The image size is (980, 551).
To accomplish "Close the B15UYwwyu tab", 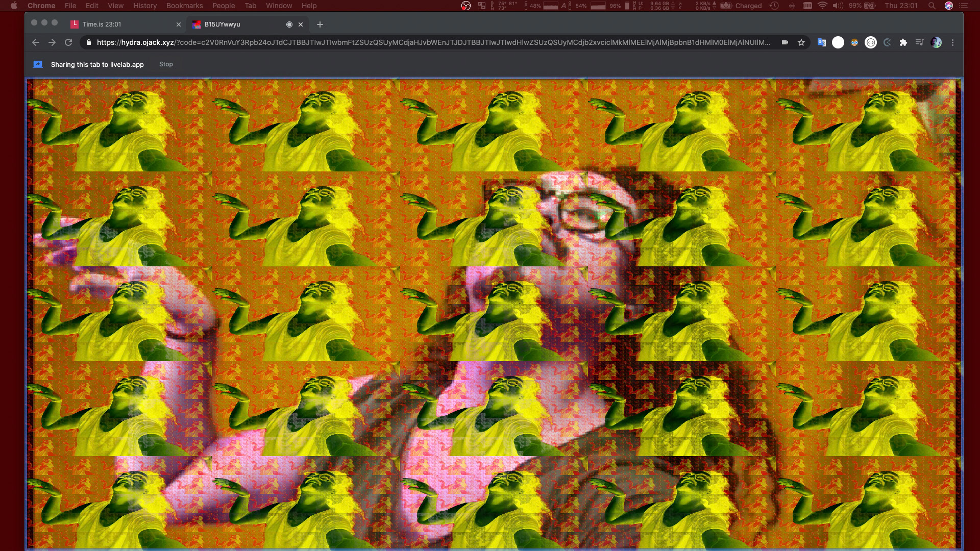I will pos(301,24).
